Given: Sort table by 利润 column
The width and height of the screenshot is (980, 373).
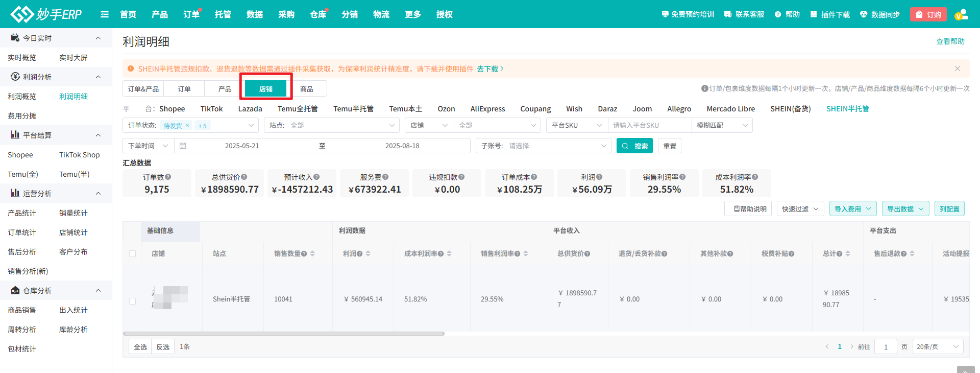Looking at the screenshot, I should [x=368, y=253].
